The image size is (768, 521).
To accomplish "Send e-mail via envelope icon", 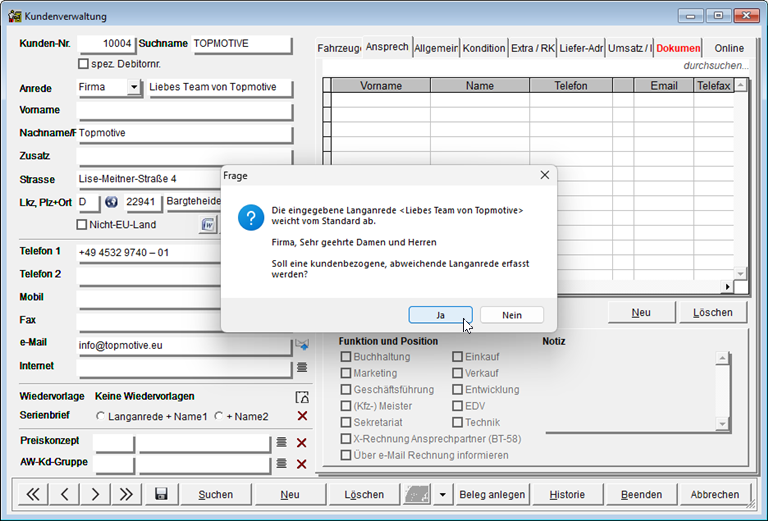I will pos(302,345).
